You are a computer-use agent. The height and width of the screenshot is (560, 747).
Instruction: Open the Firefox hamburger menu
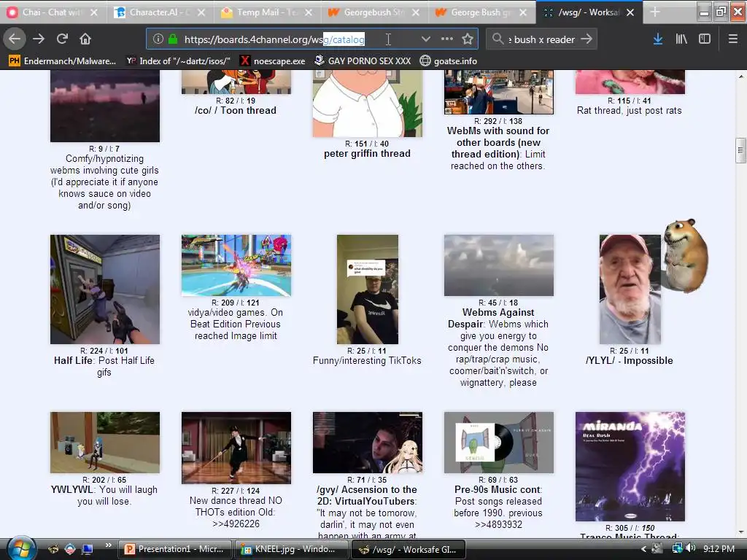(x=733, y=39)
